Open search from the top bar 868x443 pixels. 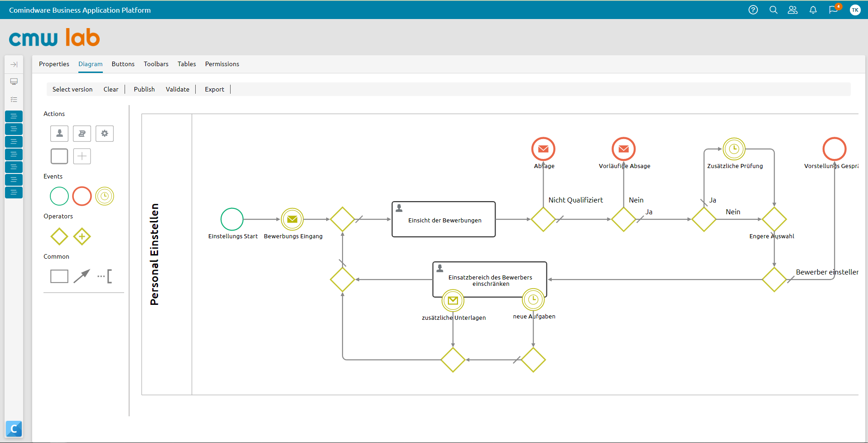pos(773,10)
